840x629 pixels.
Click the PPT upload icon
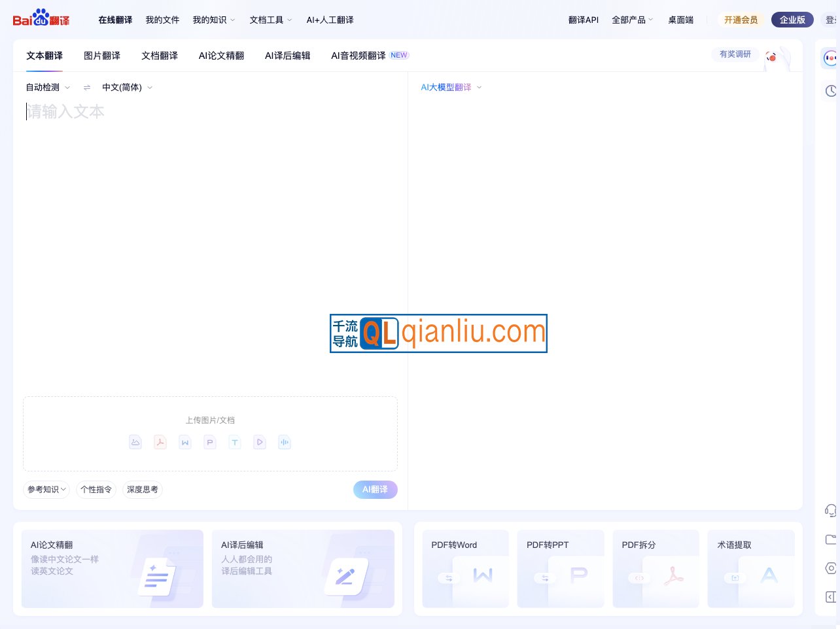[210, 442]
